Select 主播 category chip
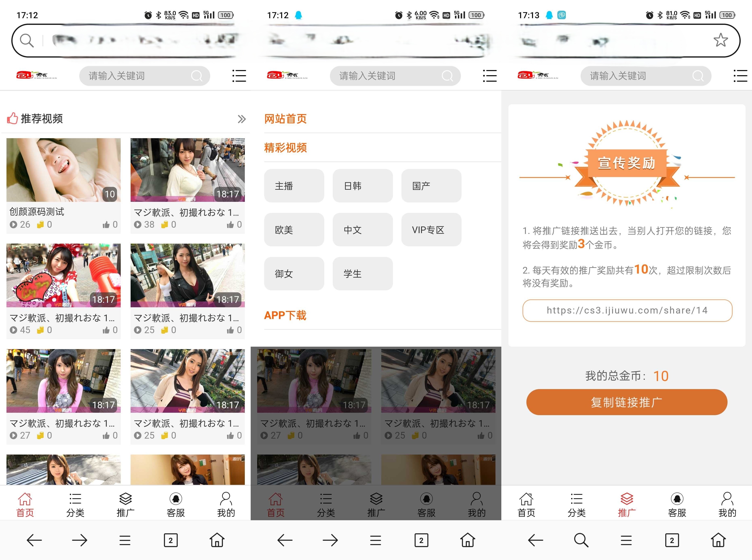 294,186
